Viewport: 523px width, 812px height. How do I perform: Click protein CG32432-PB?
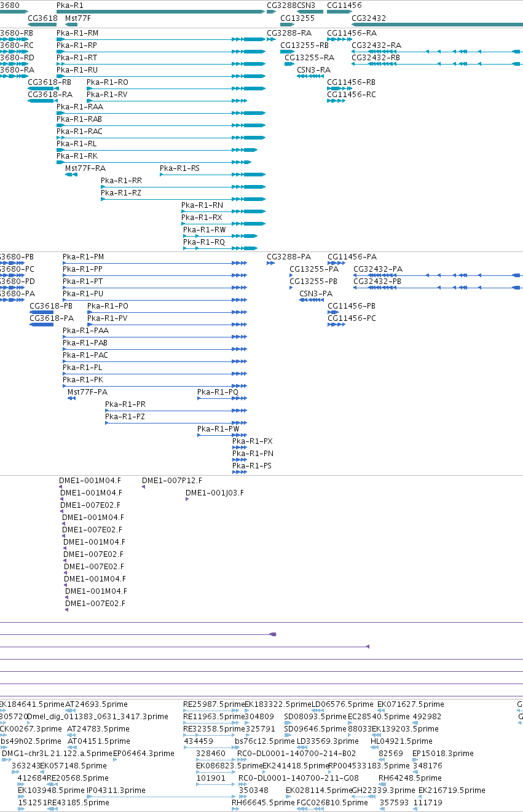tap(377, 282)
